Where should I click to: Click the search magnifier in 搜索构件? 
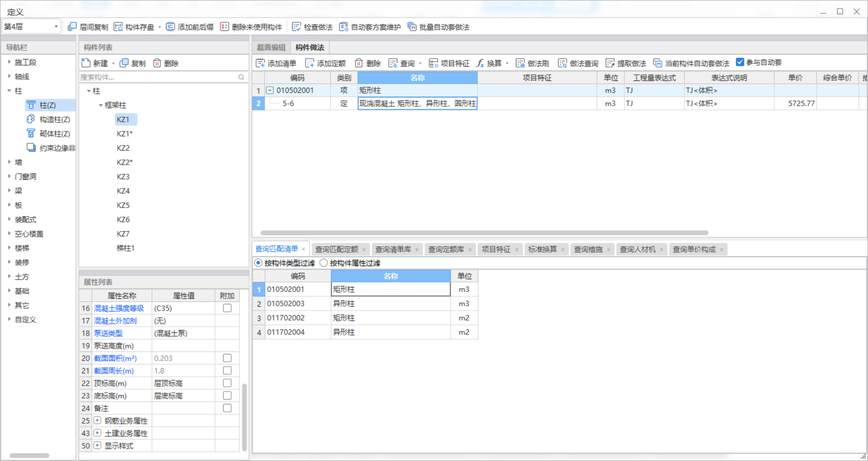[x=241, y=77]
